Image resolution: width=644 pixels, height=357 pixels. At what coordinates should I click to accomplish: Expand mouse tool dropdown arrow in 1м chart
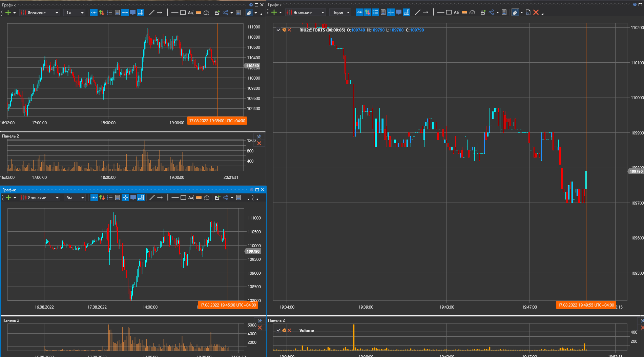[256, 13]
